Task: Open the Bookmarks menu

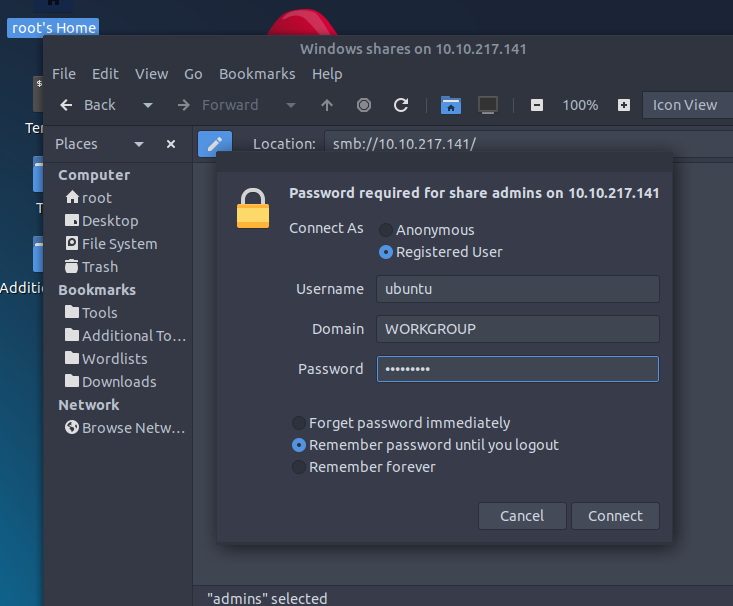Action: [257, 74]
